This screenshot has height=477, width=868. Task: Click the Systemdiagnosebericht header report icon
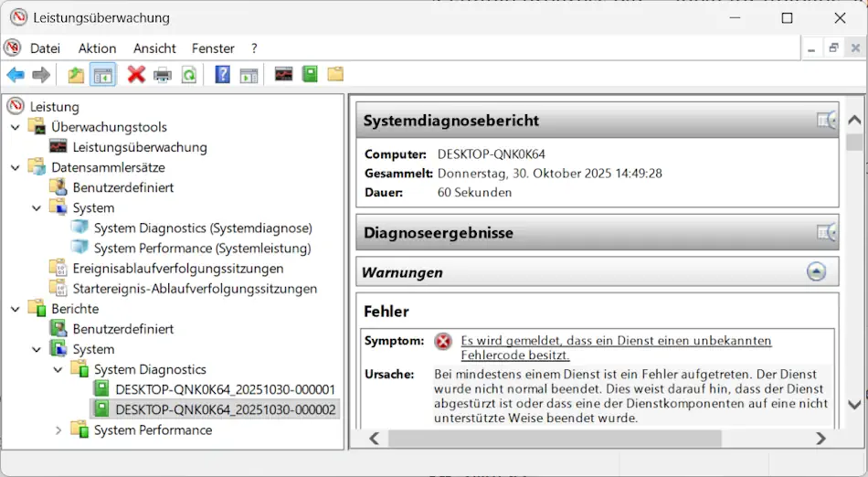[x=827, y=120]
